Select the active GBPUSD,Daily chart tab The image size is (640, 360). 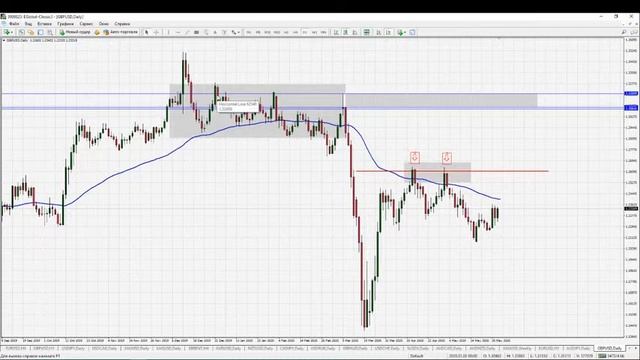coord(609,349)
